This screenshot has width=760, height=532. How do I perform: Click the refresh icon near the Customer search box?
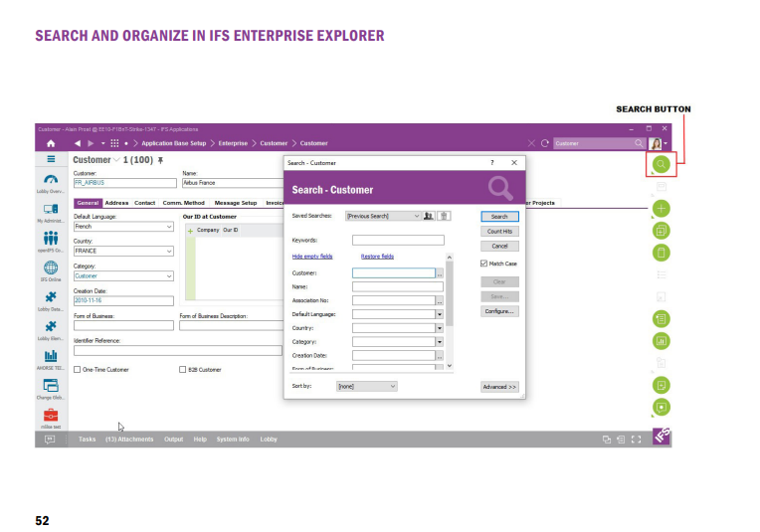(x=545, y=143)
